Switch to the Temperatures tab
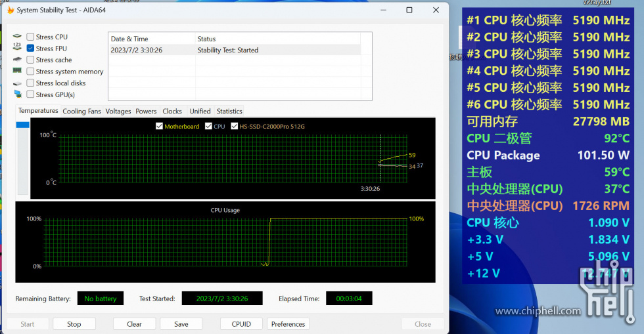 coord(38,111)
